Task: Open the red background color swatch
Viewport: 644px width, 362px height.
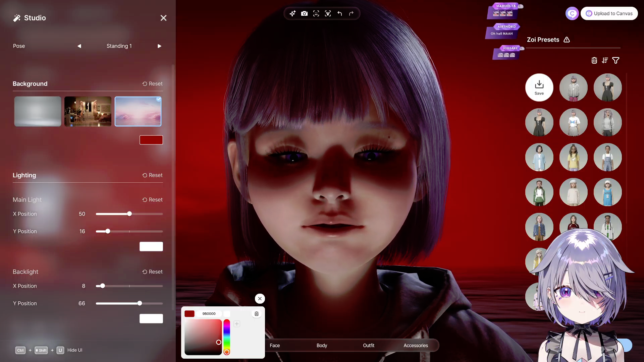Action: point(151,140)
